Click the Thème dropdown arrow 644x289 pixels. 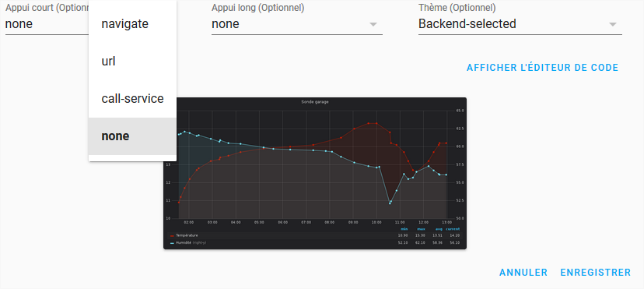pyautogui.click(x=613, y=25)
